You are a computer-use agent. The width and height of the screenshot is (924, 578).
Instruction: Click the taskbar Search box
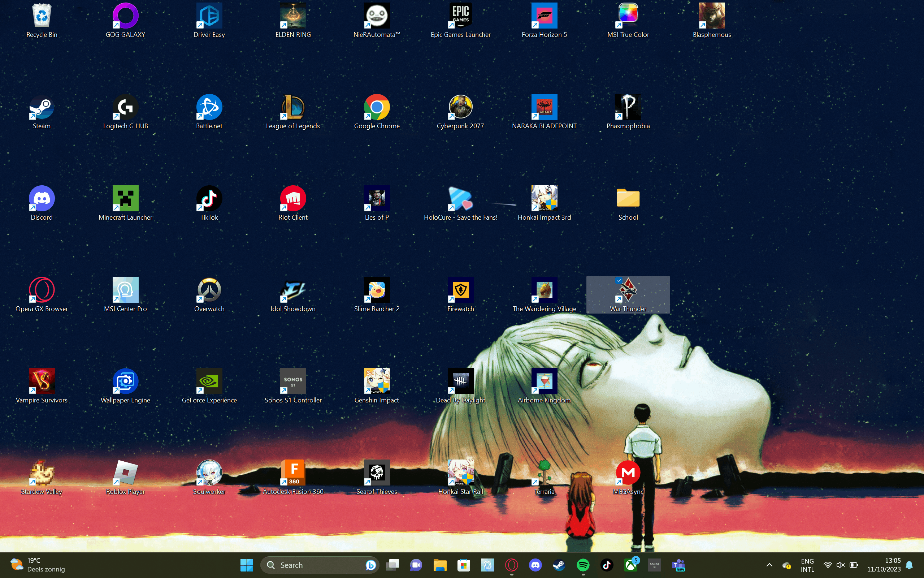pyautogui.click(x=319, y=565)
